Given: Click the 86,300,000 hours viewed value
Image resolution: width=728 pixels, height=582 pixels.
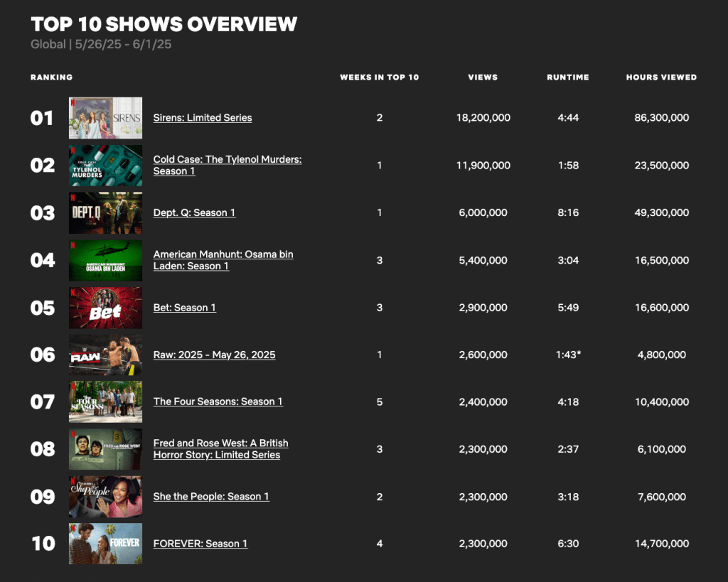Looking at the screenshot, I should pyautogui.click(x=662, y=118).
